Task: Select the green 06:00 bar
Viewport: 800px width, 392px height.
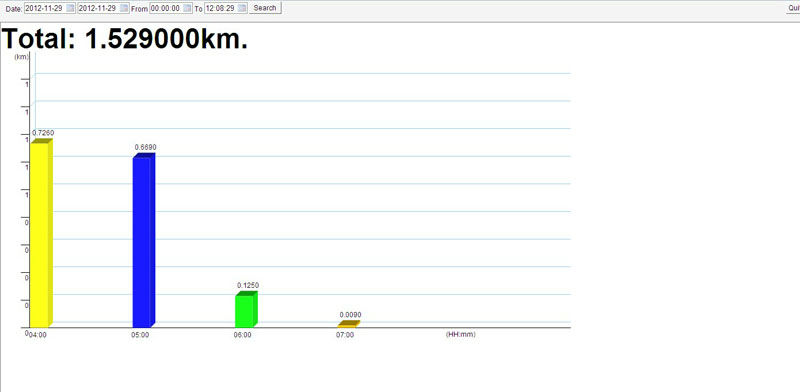Action: coord(246,309)
